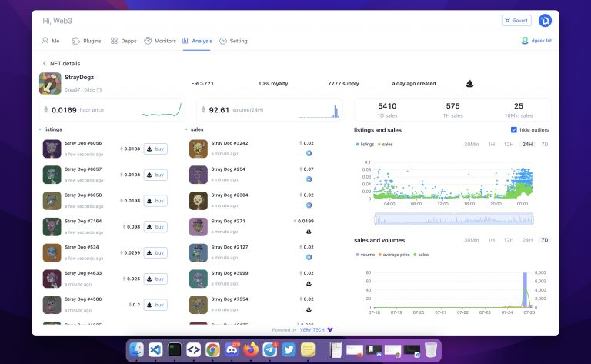Set listings and sales range to 1H
Viewport: 591px width, 364px height.
pos(492,145)
